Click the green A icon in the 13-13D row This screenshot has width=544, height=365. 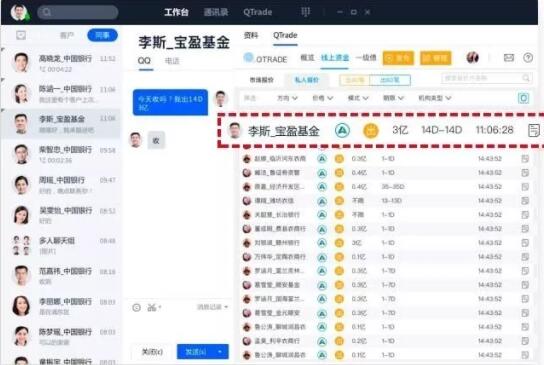[322, 201]
